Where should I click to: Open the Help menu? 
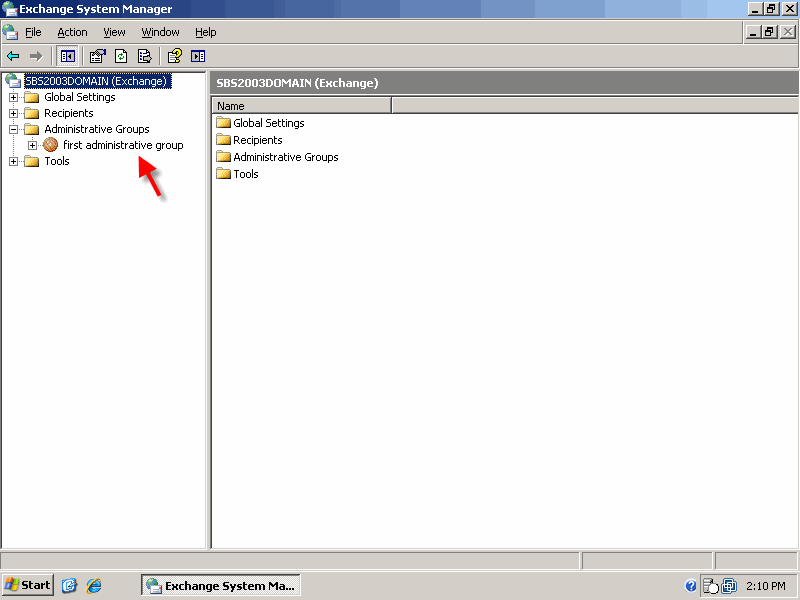(206, 32)
